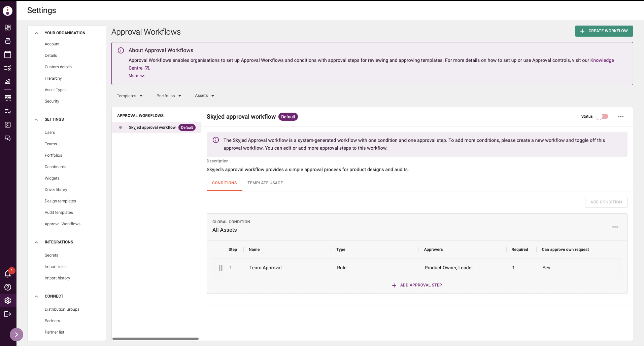This screenshot has width=644, height=346.
Task: Open the help question mark icon
Action: click(x=8, y=287)
